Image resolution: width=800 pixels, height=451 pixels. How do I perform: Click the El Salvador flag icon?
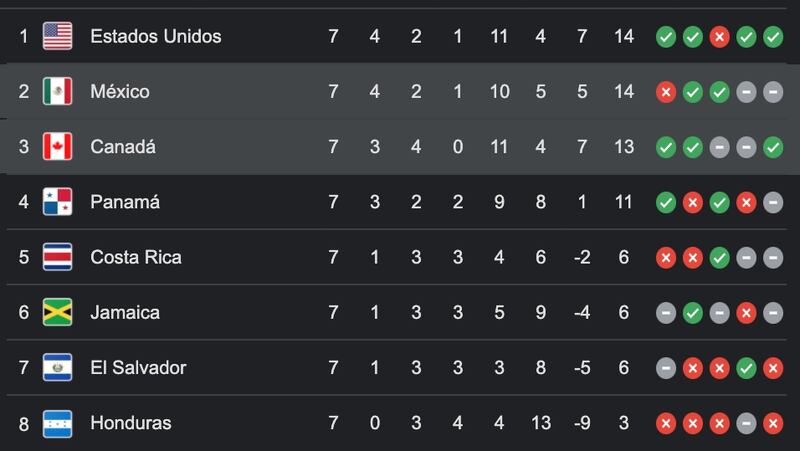pos(57,368)
